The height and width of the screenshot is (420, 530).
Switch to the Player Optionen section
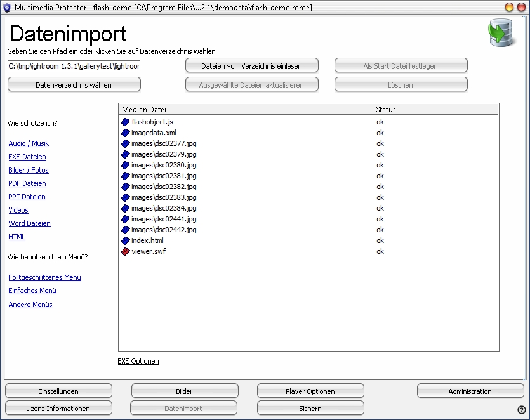(x=310, y=391)
